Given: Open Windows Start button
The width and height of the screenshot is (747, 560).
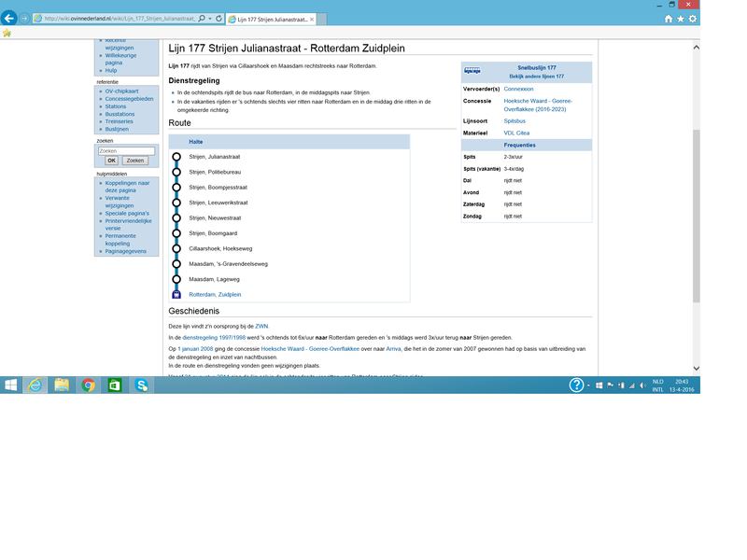Looking at the screenshot, I should tap(10, 385).
